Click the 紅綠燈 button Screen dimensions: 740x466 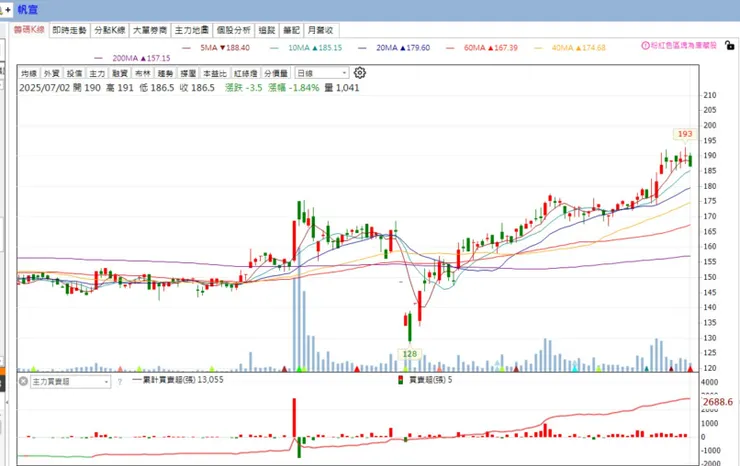click(245, 73)
